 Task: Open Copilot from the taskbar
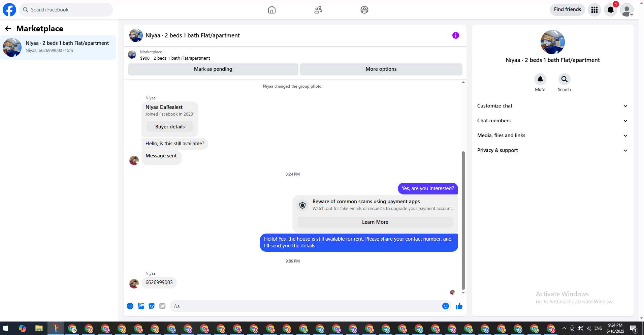(23, 328)
